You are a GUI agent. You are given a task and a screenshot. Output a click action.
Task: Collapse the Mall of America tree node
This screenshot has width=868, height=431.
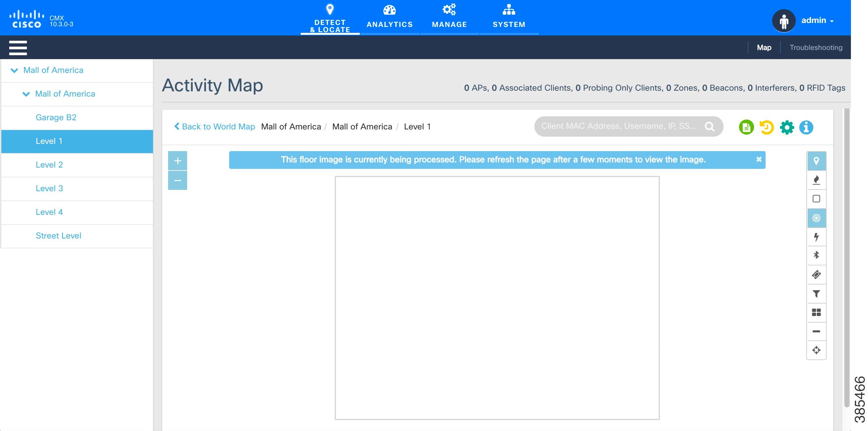[x=14, y=70]
